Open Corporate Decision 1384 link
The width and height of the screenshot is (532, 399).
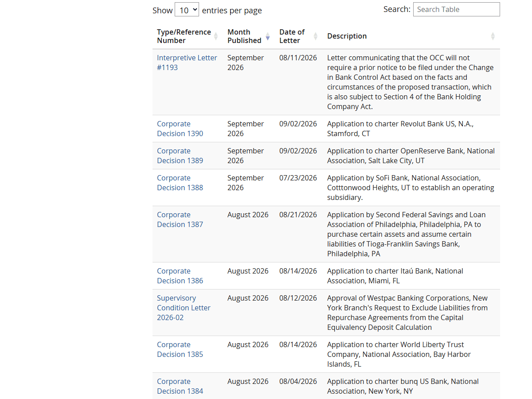click(180, 386)
